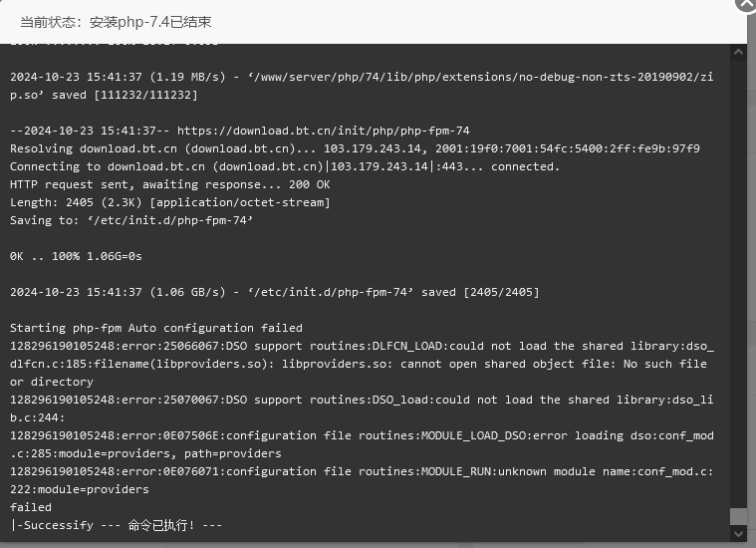Click the 'Connecting to download.bt.cn' line
756x548 pixels.
[285, 166]
